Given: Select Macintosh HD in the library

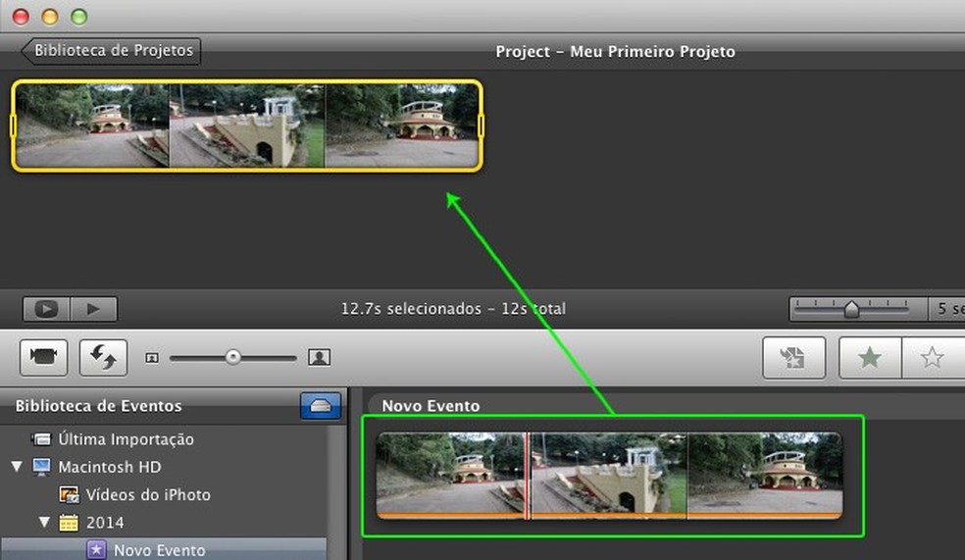Looking at the screenshot, I should (x=110, y=467).
